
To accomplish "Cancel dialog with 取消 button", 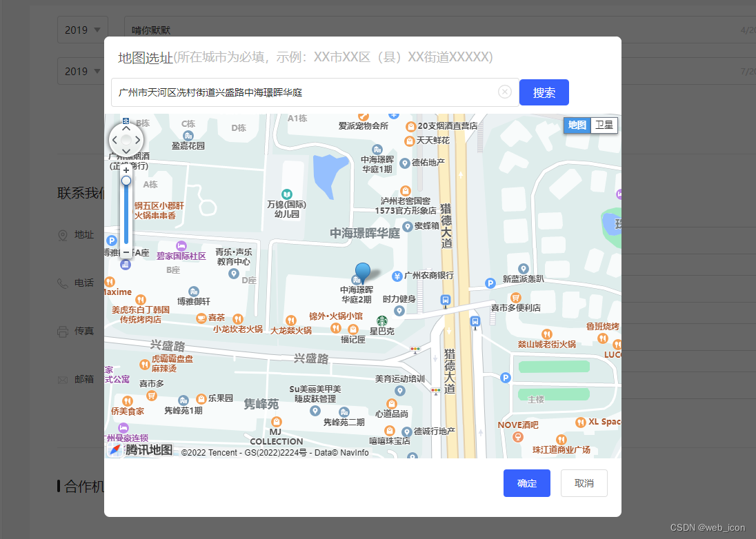I will coord(584,483).
